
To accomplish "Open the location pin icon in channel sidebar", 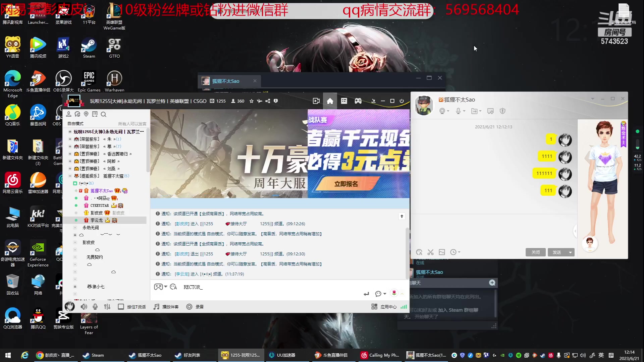I will (x=86, y=114).
